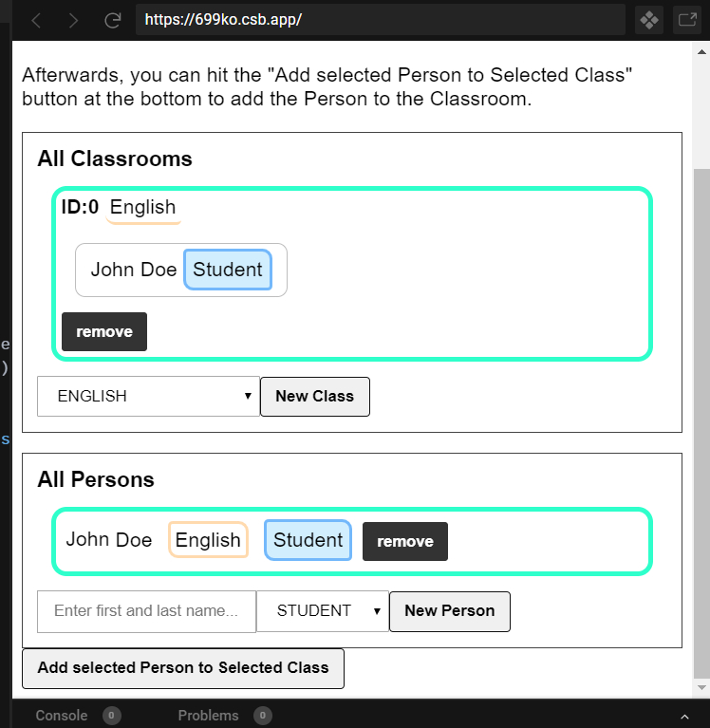Image resolution: width=710 pixels, height=728 pixels.
Task: Switch to the Console tab
Action: 62,716
